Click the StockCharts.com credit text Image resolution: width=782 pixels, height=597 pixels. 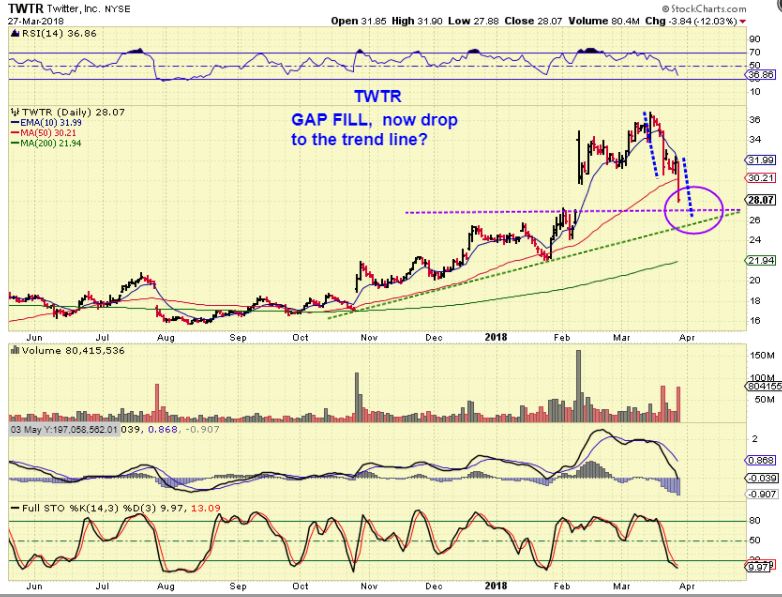click(x=704, y=8)
